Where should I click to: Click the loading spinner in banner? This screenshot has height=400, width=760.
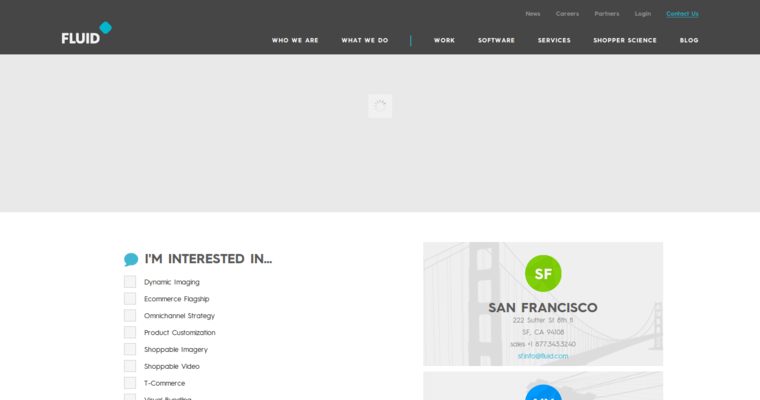[x=380, y=106]
